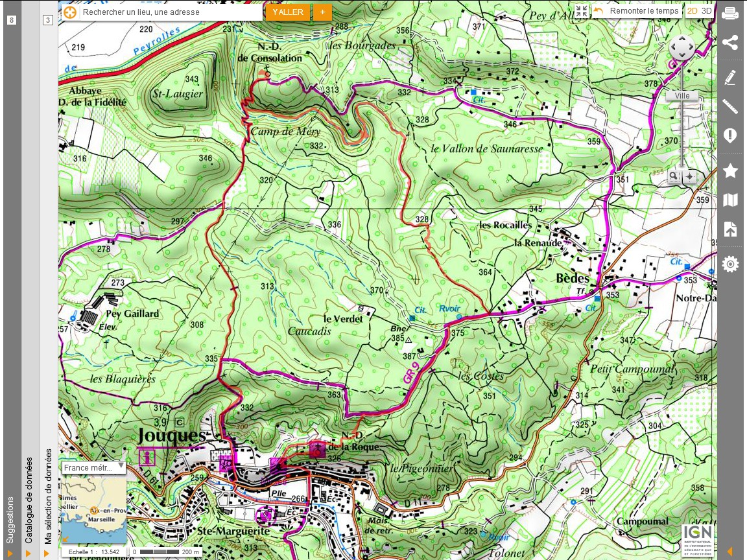
Task: Click the purple tourist information icon near Jouques
Action: [x=147, y=458]
